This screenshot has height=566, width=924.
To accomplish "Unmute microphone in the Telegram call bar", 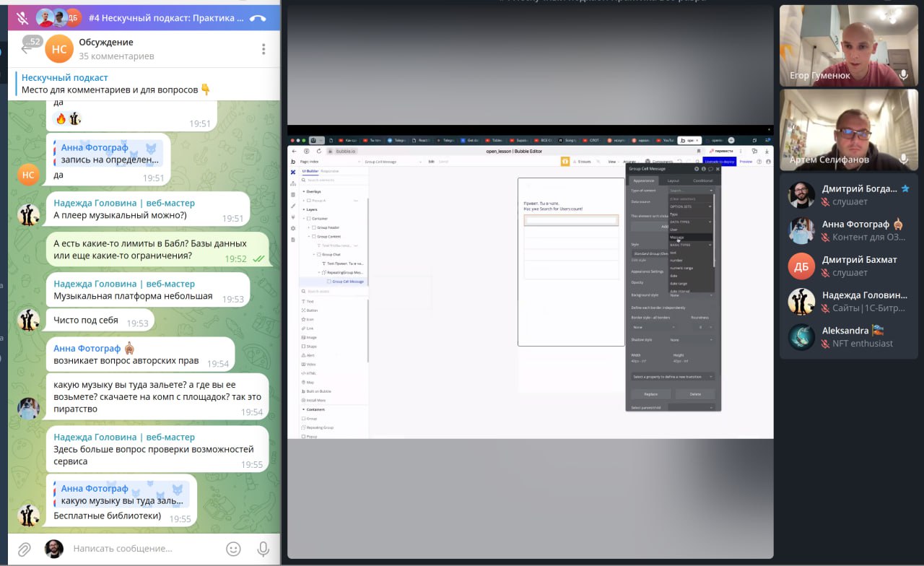I will 22,18.
